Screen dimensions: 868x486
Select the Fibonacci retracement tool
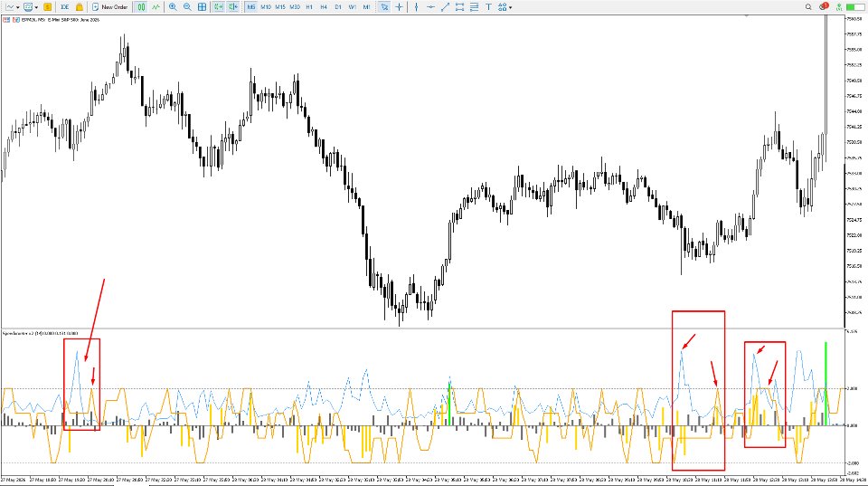coord(474,7)
